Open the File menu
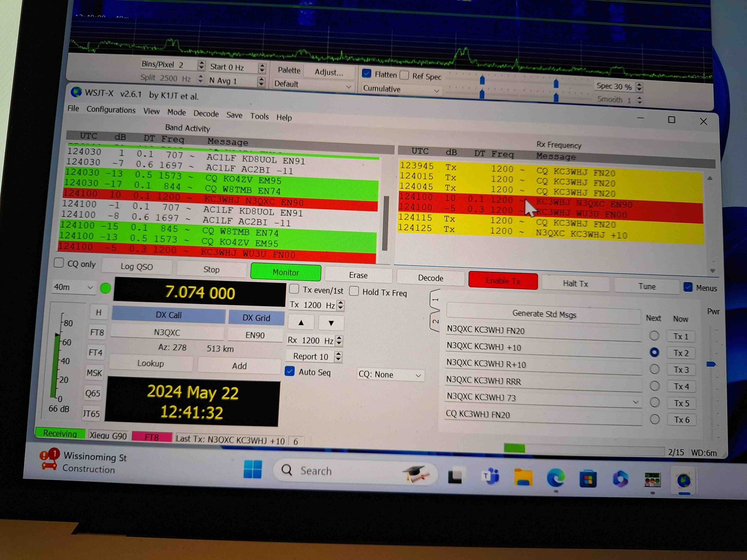This screenshot has width=747, height=560. pos(73,108)
